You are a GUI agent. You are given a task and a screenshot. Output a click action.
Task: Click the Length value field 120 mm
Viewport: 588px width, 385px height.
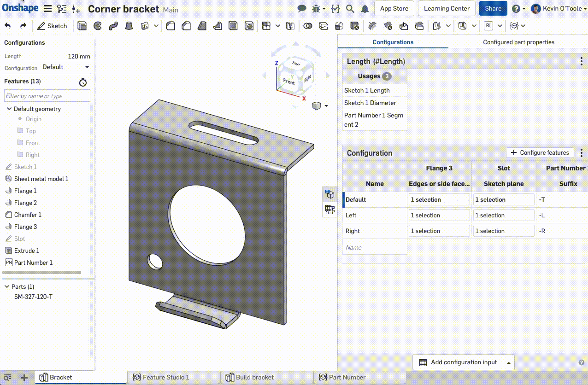click(58, 56)
